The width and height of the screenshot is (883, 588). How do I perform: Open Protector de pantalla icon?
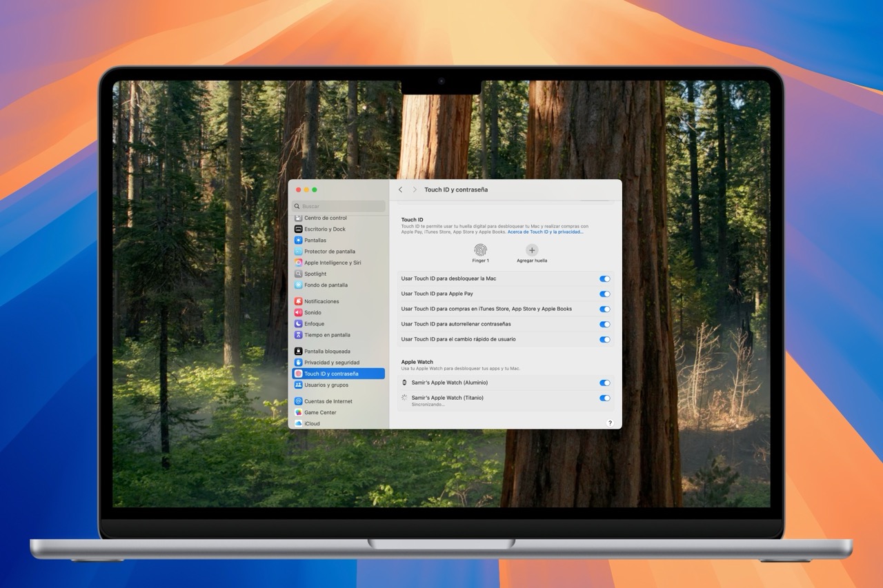(298, 252)
